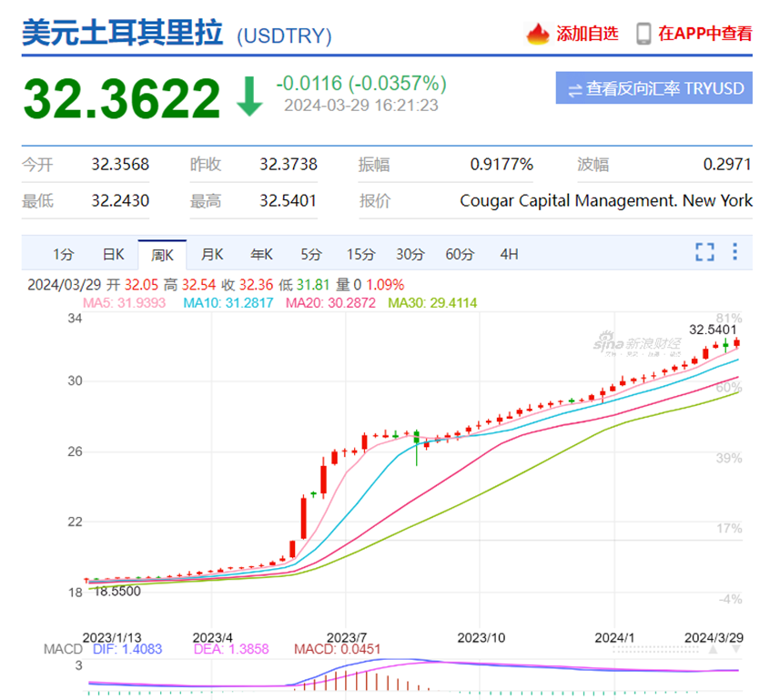Click the swap arrows icon on TRYUSD button

pos(575,89)
